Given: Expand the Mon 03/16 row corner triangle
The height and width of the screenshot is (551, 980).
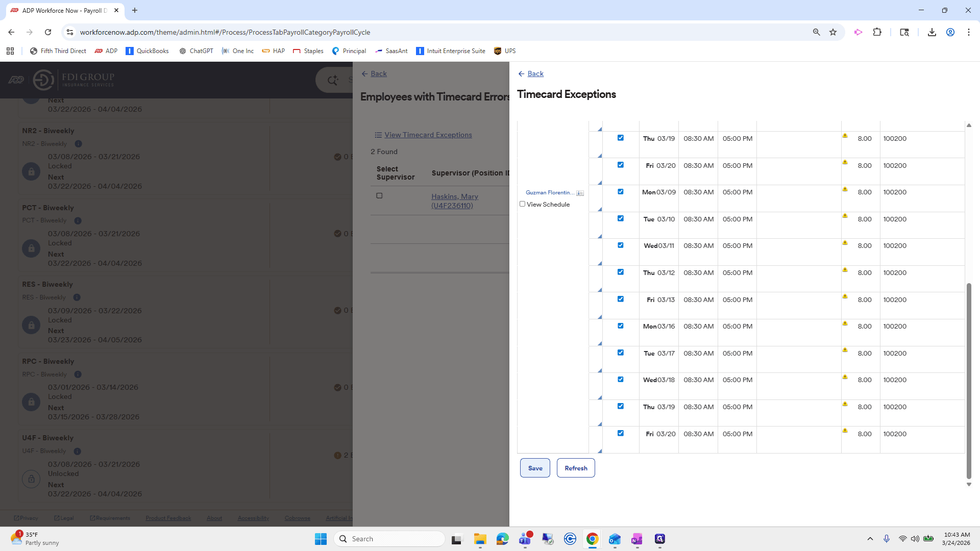Looking at the screenshot, I should [600, 343].
